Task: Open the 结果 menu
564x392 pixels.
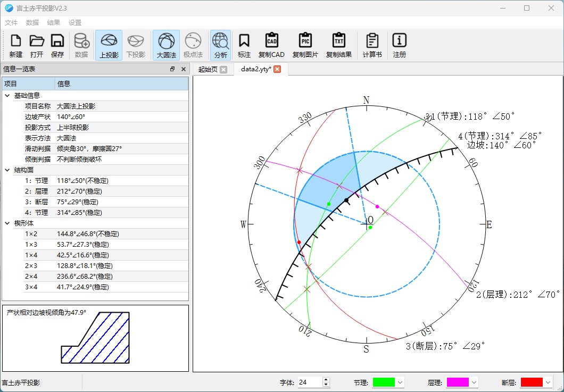Action: [x=54, y=23]
